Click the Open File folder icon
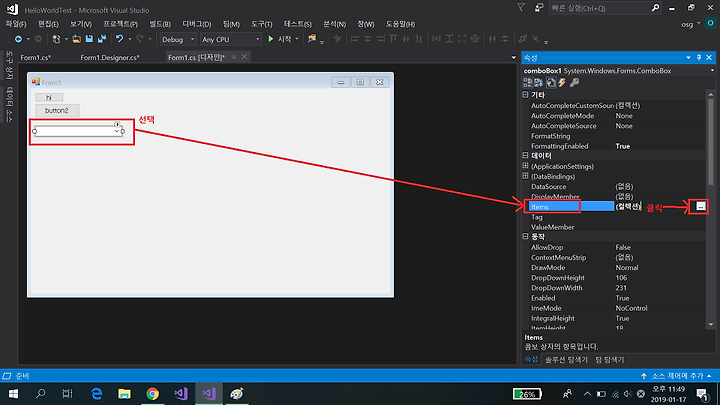 pyautogui.click(x=76, y=39)
